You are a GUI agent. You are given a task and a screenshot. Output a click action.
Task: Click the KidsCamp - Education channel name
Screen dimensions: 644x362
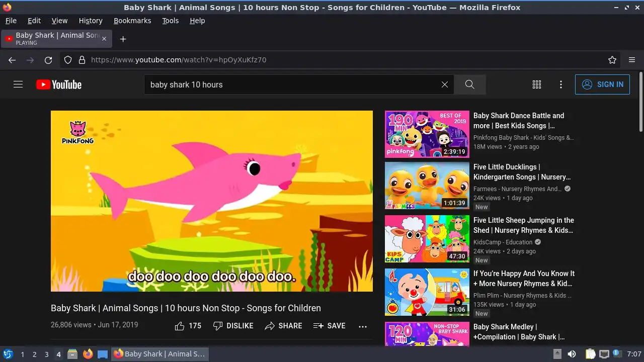click(503, 242)
